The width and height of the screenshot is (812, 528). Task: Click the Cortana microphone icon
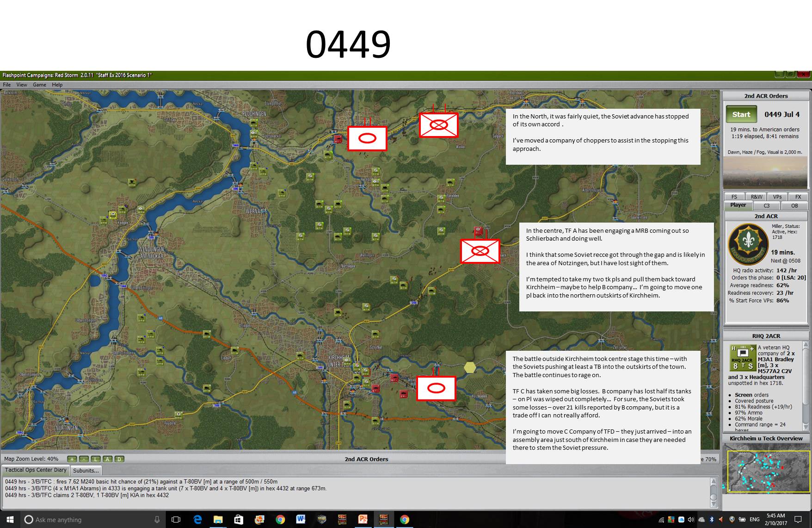[x=157, y=520]
